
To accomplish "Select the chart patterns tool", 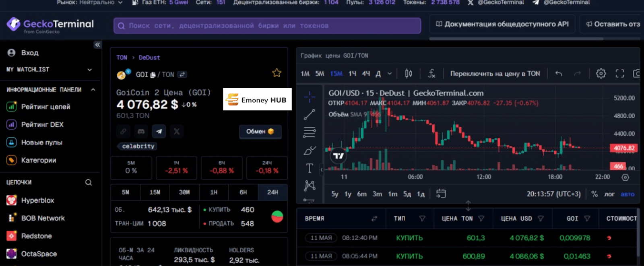I will pos(310,186).
